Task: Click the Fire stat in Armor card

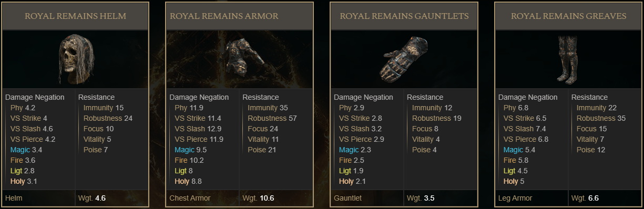Action: 181,160
